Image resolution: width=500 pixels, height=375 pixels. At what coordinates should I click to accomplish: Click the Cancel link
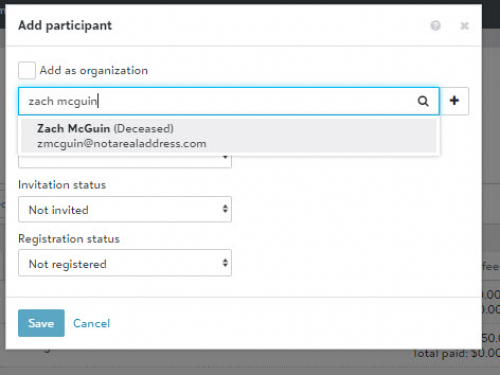(91, 323)
